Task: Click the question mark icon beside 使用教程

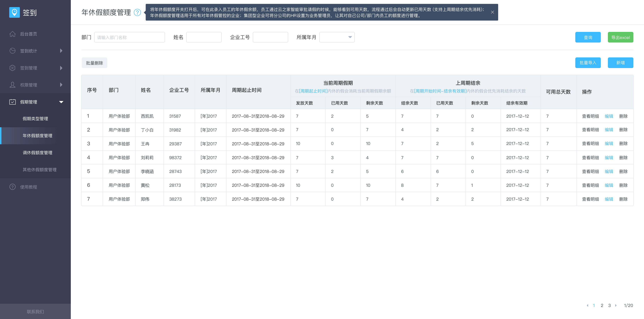Action: coord(13,187)
